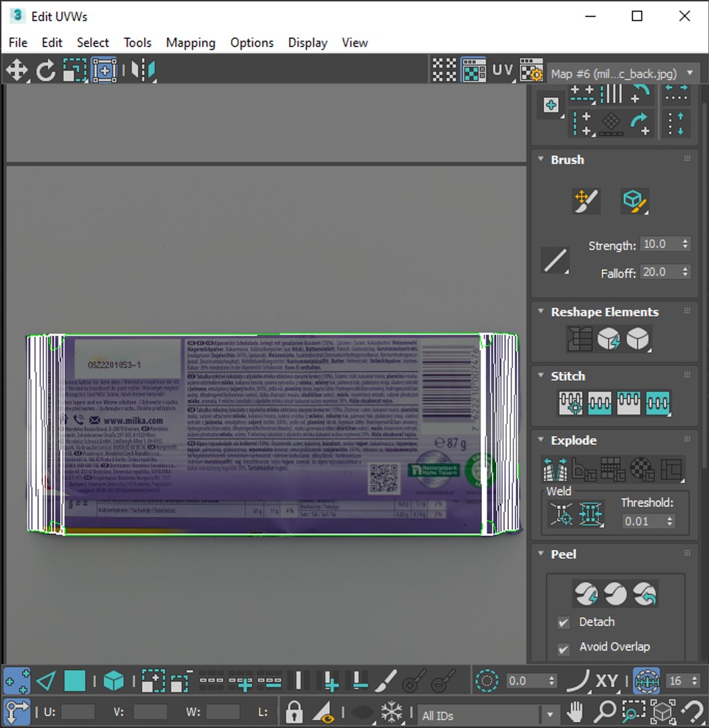Click the Falloff value field

[x=659, y=272]
